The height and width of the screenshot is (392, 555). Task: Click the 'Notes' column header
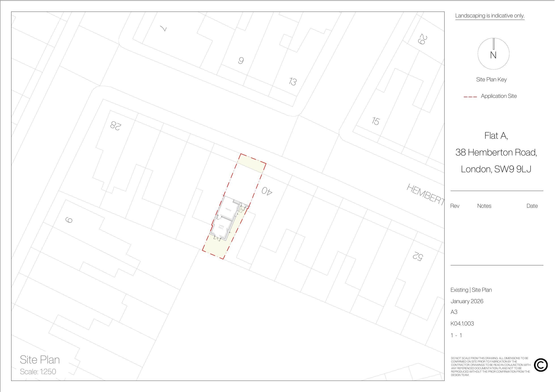[x=484, y=206]
